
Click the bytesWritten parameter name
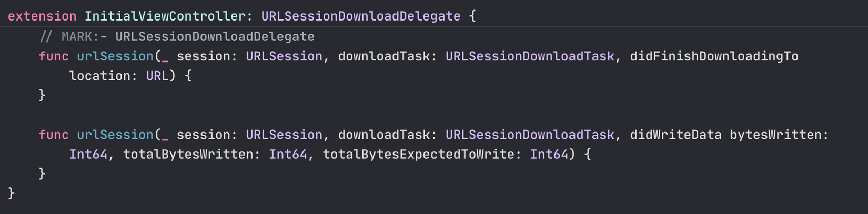tap(775, 135)
